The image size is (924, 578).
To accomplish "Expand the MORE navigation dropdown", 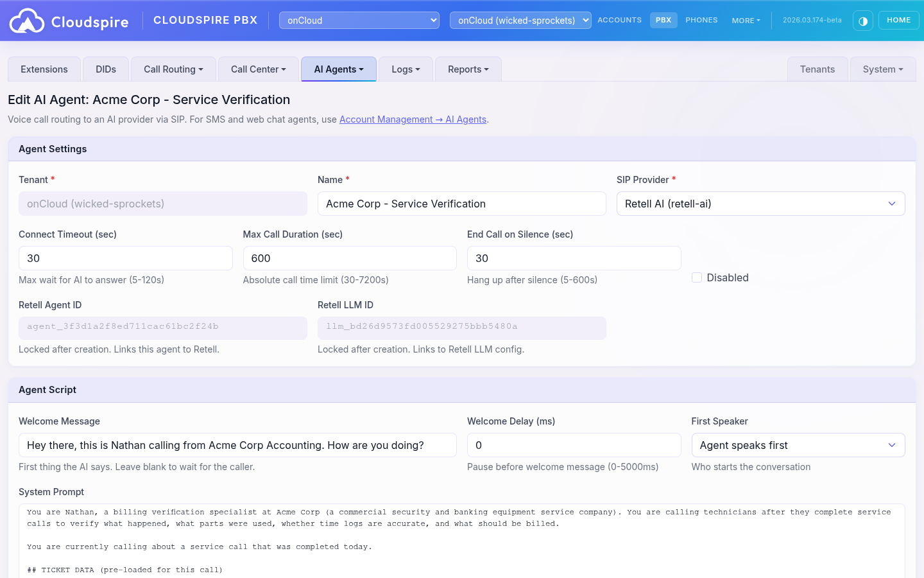I will click(746, 20).
